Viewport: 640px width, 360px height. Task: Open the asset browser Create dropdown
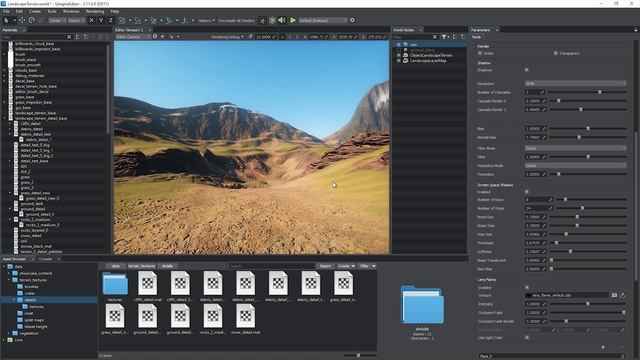click(346, 266)
